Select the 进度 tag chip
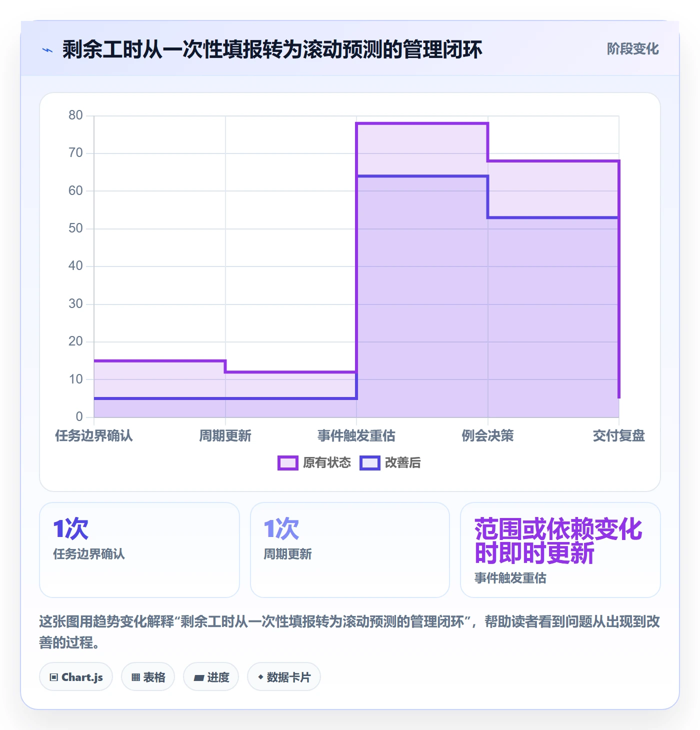700x730 pixels. (211, 677)
